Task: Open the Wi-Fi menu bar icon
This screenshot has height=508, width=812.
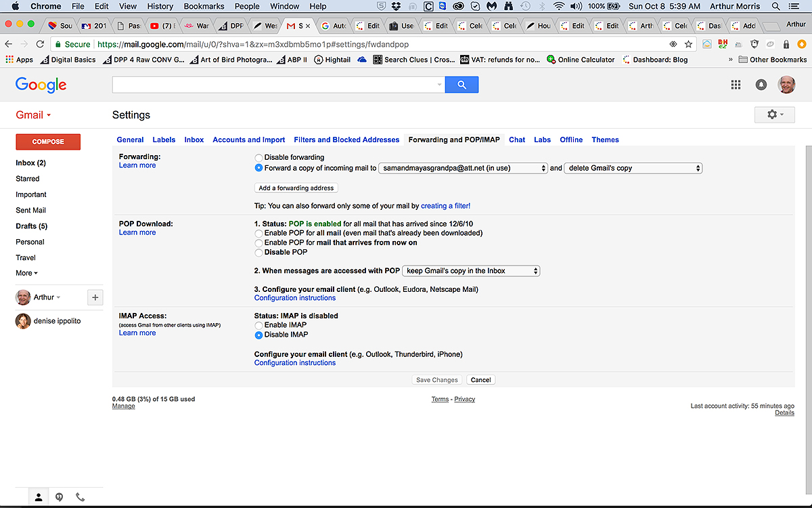Action: coord(558,6)
